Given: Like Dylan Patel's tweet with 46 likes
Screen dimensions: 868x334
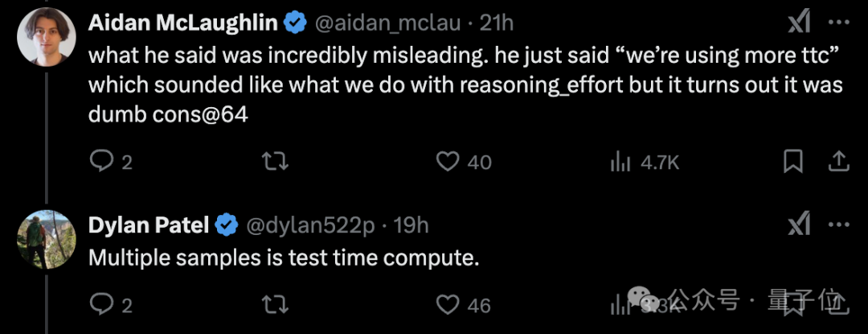Looking at the screenshot, I should pos(464,305).
